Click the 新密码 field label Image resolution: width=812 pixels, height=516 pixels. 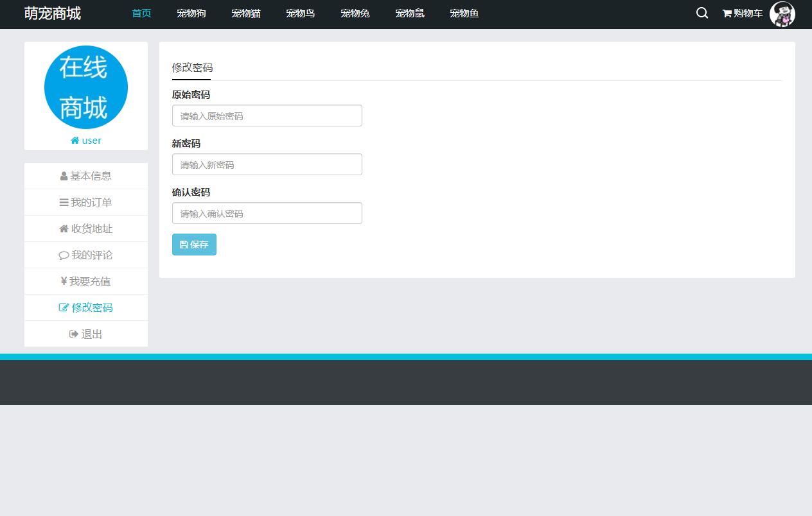click(186, 143)
